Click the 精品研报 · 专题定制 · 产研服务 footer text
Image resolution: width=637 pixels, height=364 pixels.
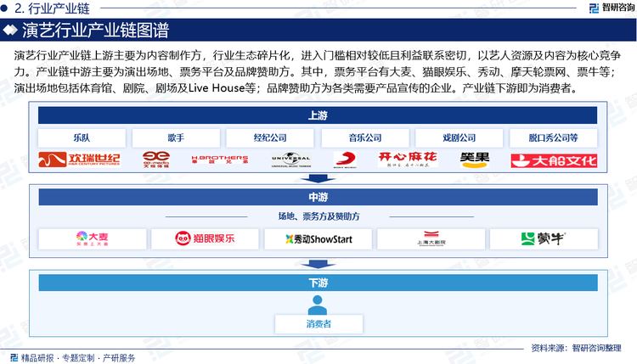[78, 358]
